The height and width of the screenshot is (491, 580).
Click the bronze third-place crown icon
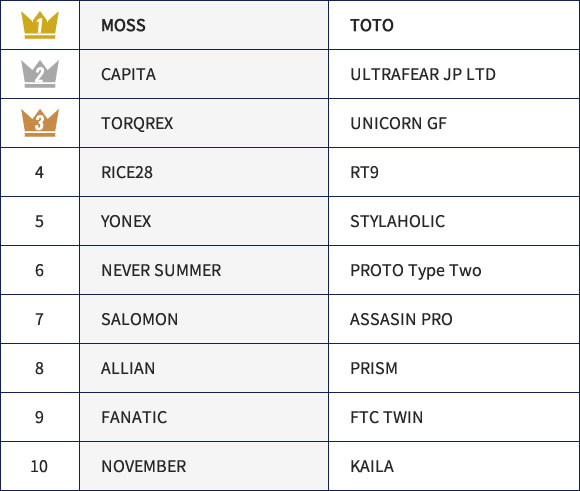[x=40, y=123]
